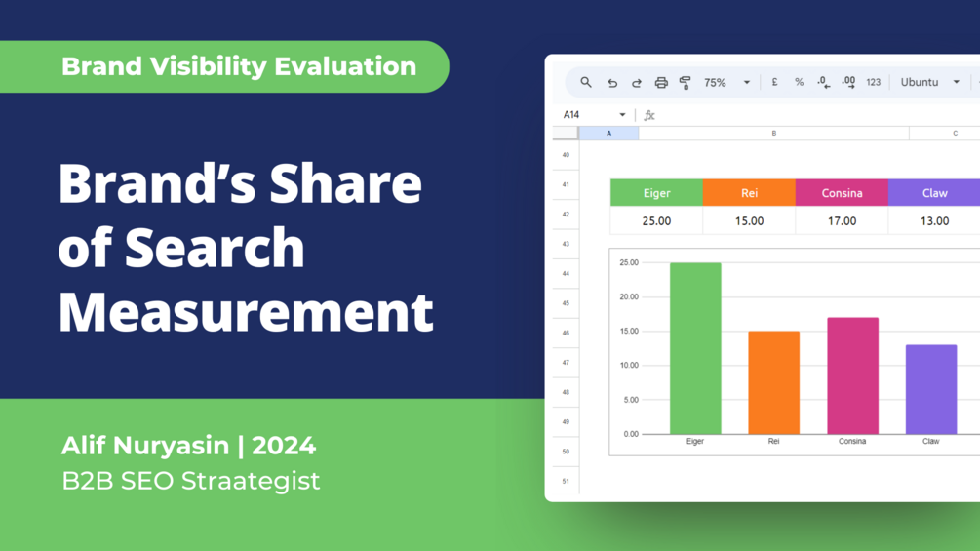Select the orange Rei bar in chart
Screen dimensions: 980x551
coord(773,382)
